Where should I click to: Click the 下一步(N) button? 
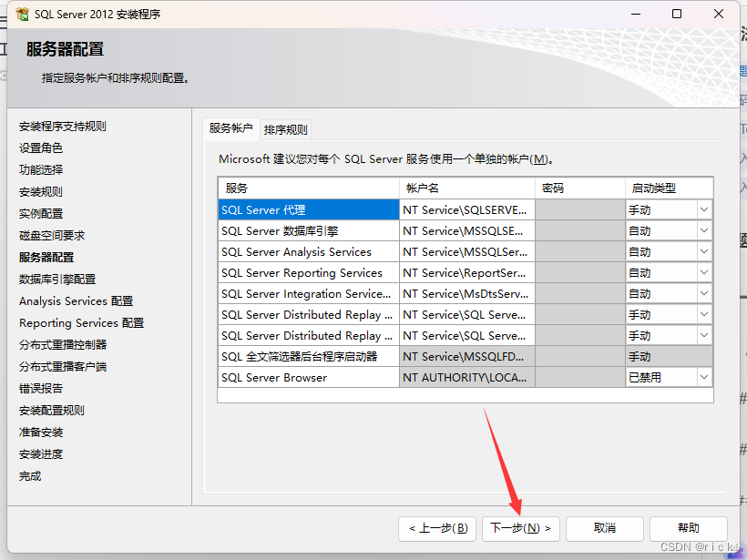click(x=520, y=528)
